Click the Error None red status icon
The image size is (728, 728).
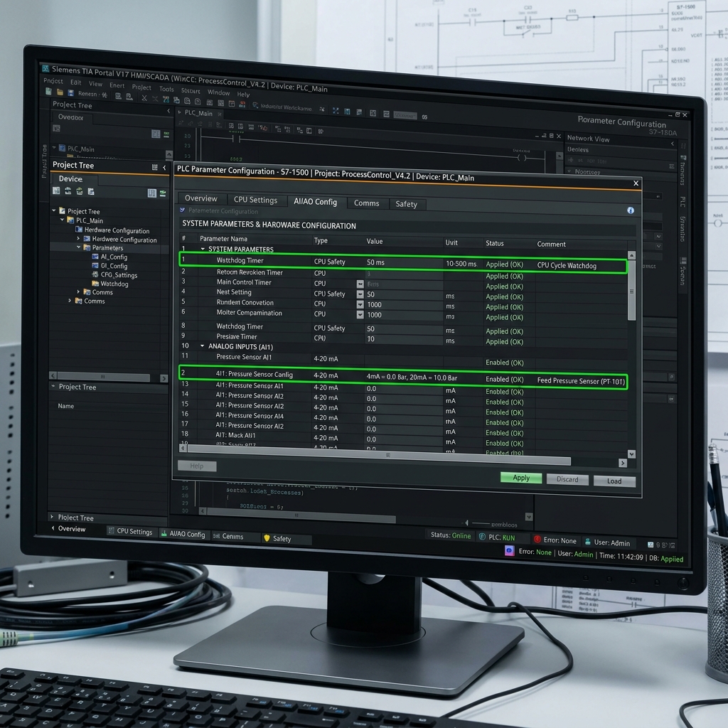coord(537,540)
